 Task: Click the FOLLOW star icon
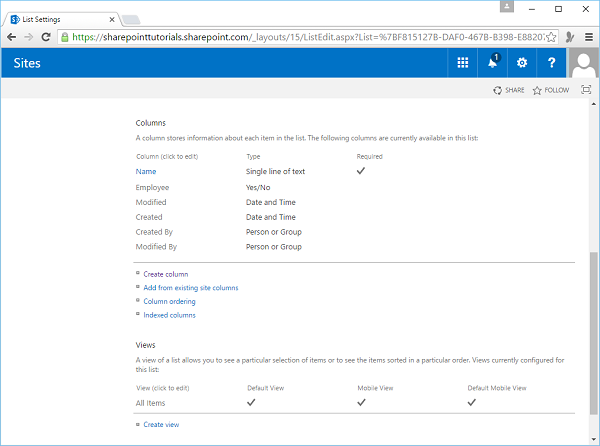(x=537, y=90)
